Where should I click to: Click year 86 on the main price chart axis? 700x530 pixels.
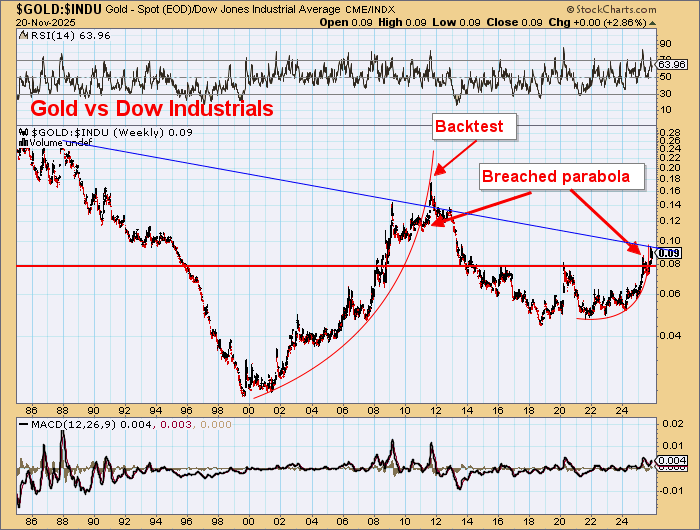pyautogui.click(x=32, y=410)
